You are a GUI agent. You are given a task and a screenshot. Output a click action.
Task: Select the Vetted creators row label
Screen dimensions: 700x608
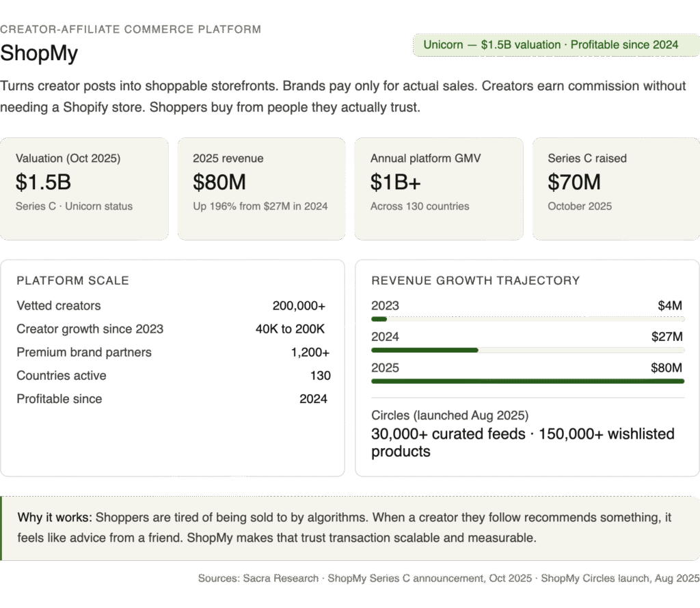pyautogui.click(x=59, y=305)
